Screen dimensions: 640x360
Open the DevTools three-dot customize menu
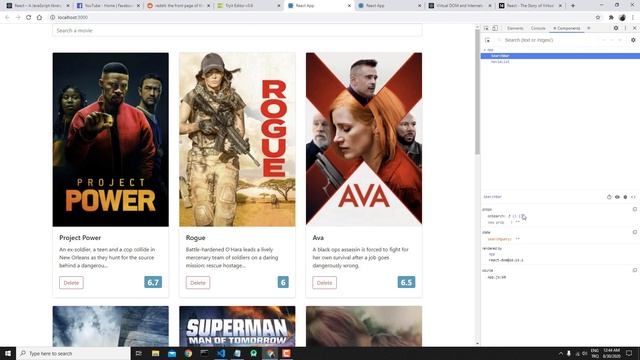[625, 28]
